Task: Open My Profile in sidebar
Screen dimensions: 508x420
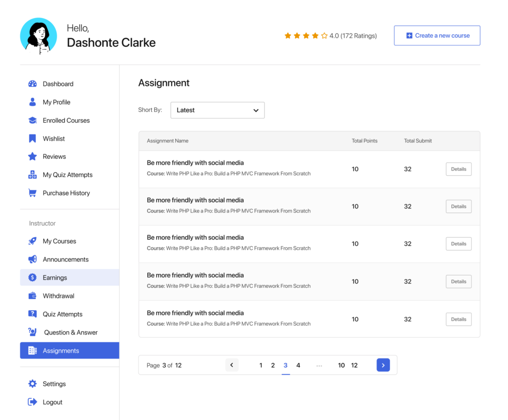Action: coord(69,102)
